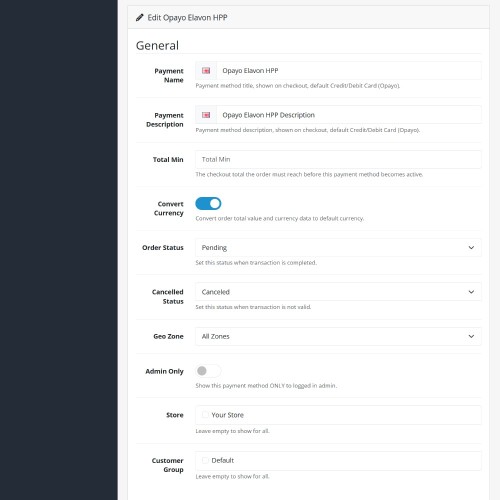The height and width of the screenshot is (500, 500).
Task: Click the Your Store label text
Action: pos(228,415)
